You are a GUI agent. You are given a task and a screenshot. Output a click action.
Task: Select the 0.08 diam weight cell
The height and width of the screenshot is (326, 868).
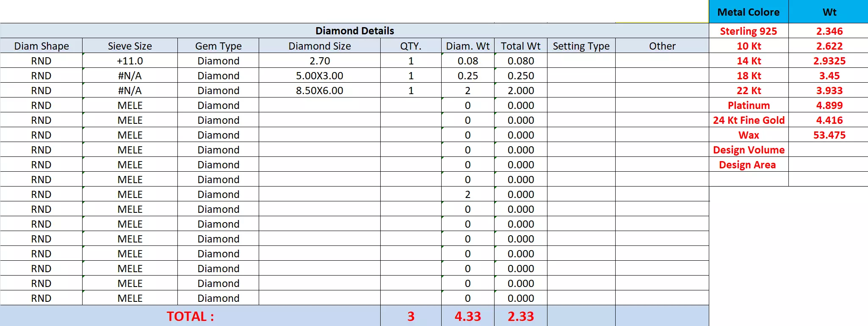pos(468,61)
